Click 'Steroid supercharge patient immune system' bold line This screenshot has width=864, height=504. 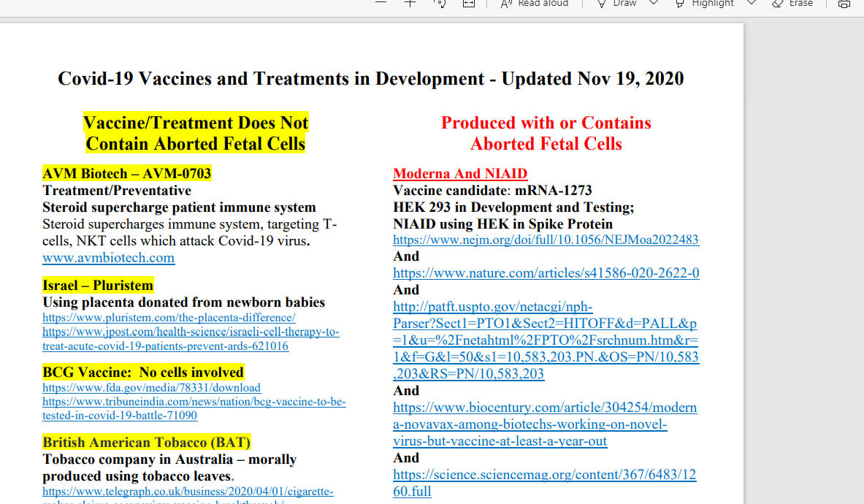click(x=179, y=207)
